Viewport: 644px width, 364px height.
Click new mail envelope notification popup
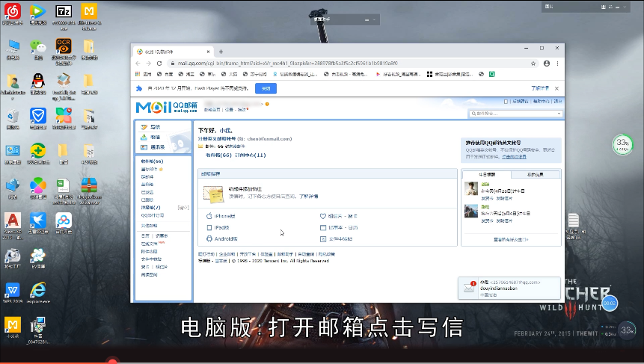click(509, 288)
